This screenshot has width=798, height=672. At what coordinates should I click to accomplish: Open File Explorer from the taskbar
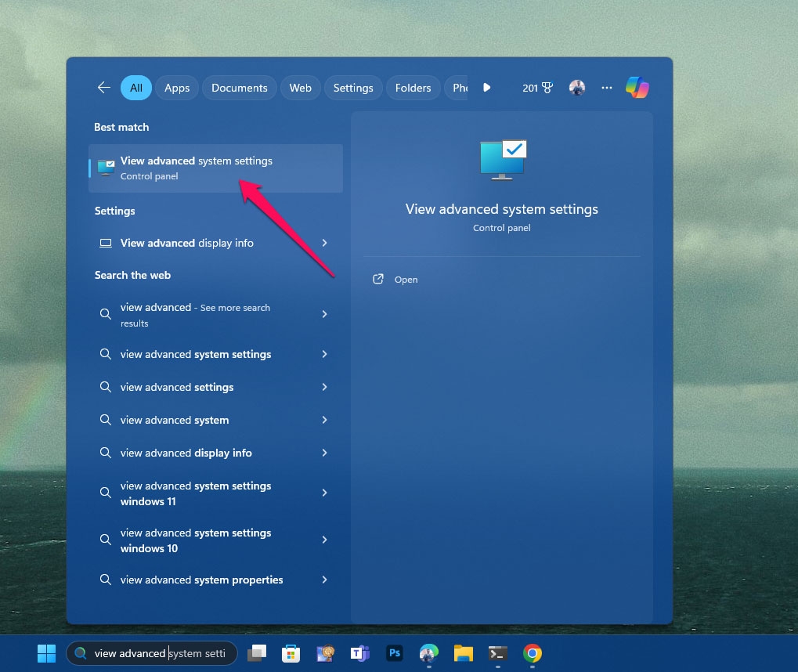pyautogui.click(x=464, y=653)
